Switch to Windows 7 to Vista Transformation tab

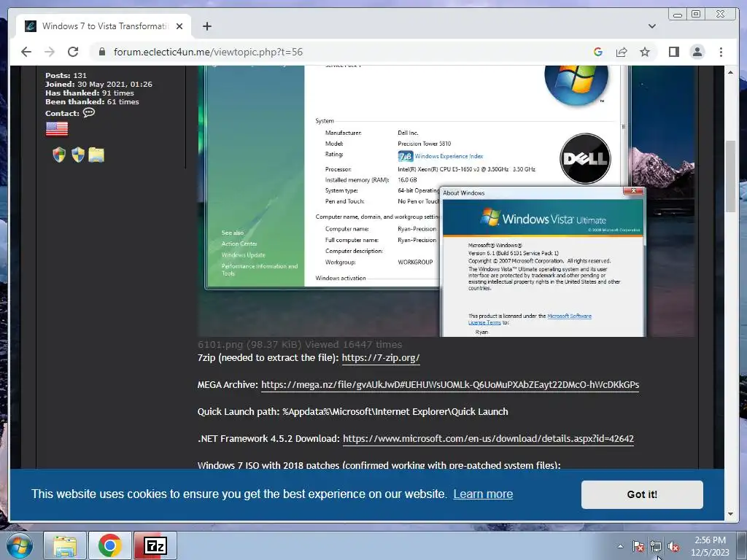coord(104,26)
